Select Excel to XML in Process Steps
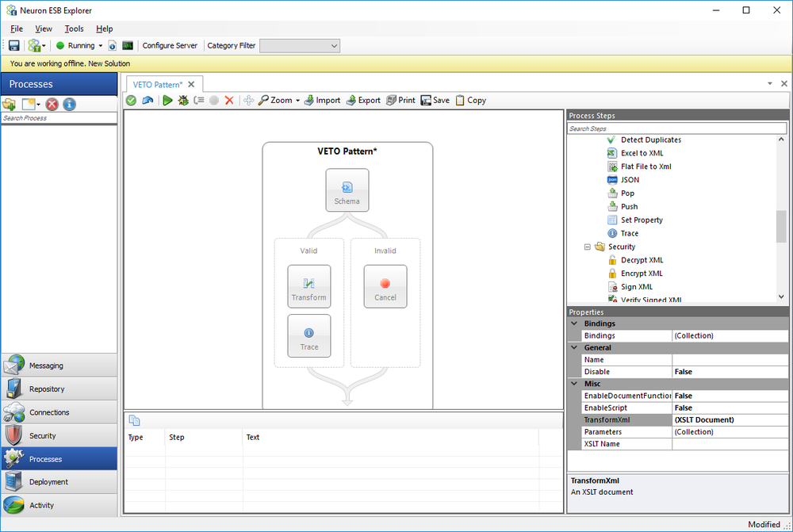Viewport: 793px width, 532px height. click(642, 153)
